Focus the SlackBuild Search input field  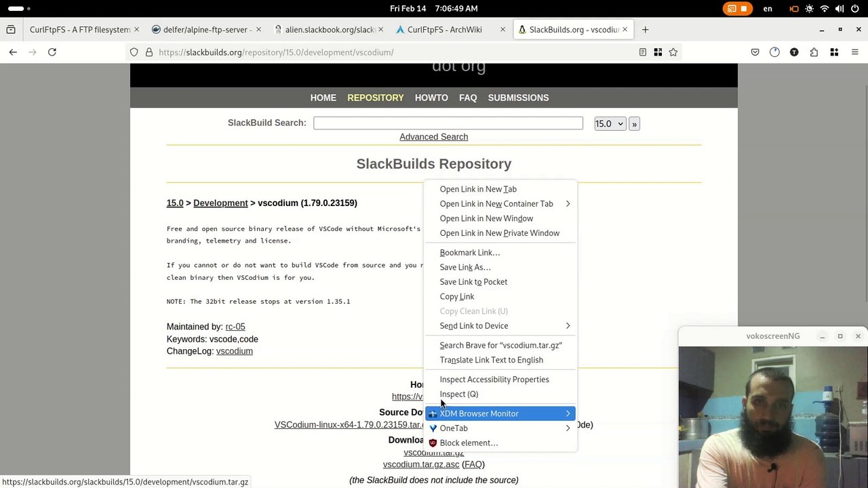[x=448, y=123]
